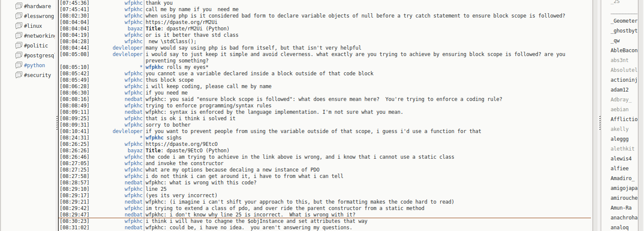
Task: Click the icon next to #security
Action: pyautogui.click(x=18, y=75)
